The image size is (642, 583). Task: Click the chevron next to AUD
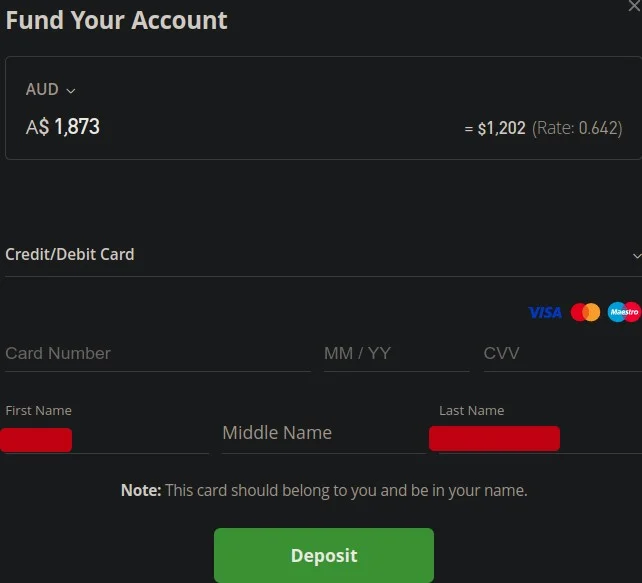coord(71,91)
